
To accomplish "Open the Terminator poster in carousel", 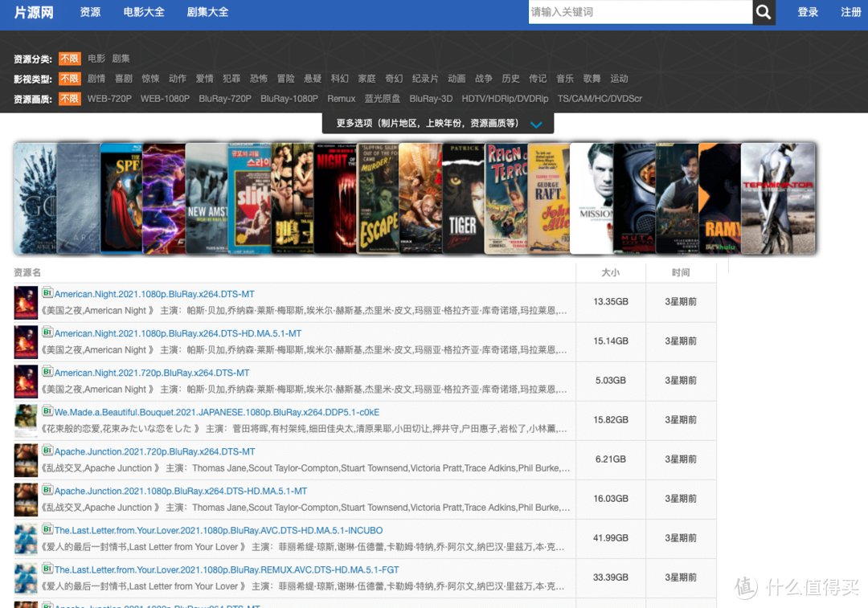I will point(778,198).
